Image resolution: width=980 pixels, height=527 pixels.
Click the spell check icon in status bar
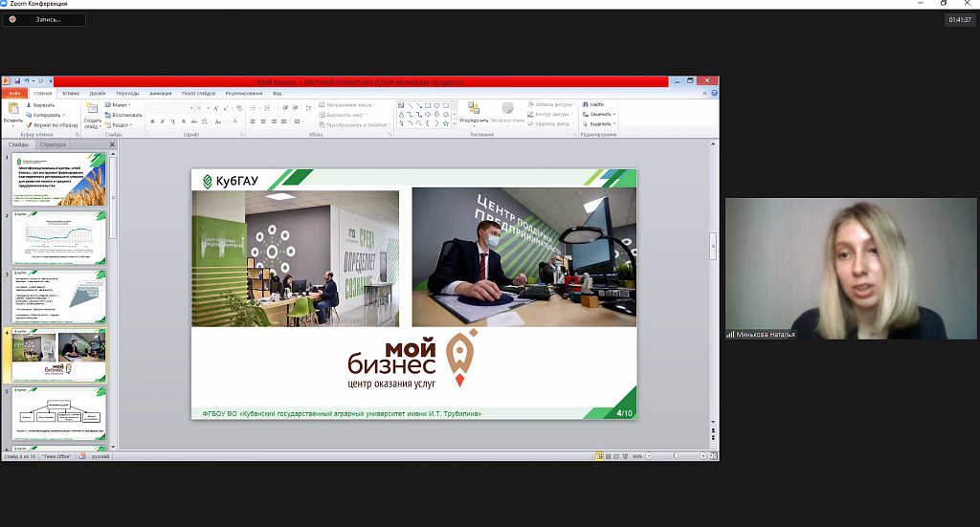pos(82,456)
